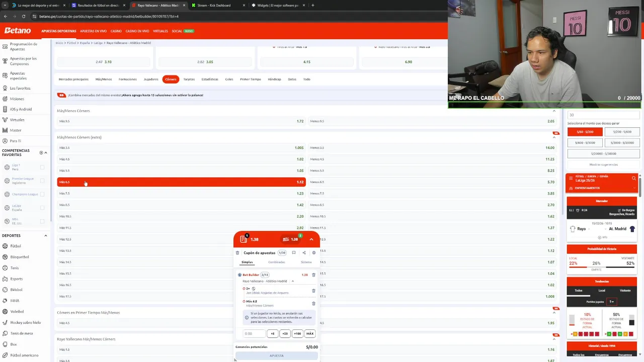Collapse Córners en Primer Tiempo market
The image size is (644, 362).
point(554,313)
